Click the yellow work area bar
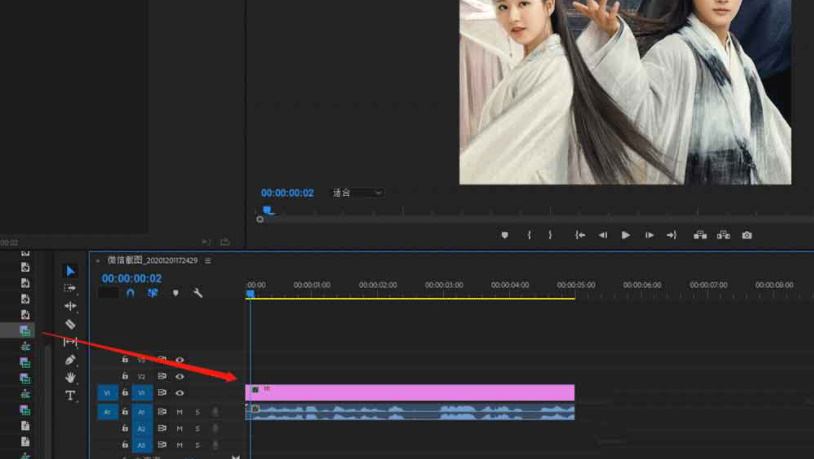Screen dimensions: 814x459 [x=410, y=299]
